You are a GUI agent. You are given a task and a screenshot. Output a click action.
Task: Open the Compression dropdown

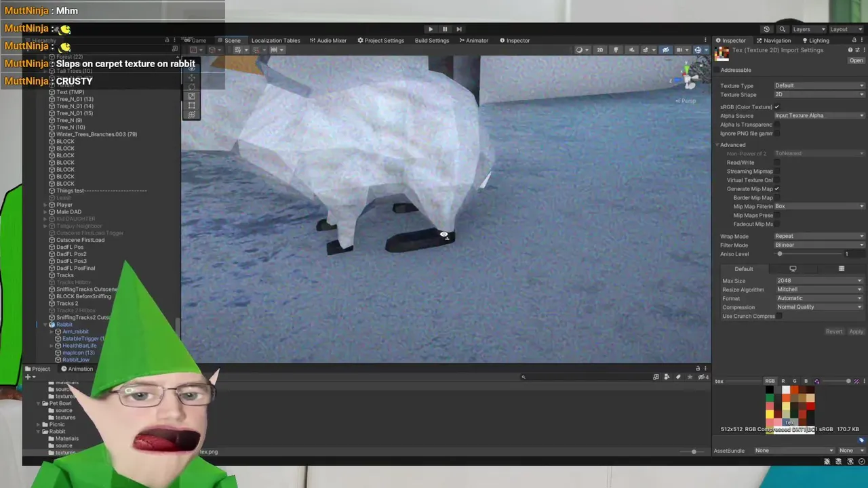tap(819, 307)
